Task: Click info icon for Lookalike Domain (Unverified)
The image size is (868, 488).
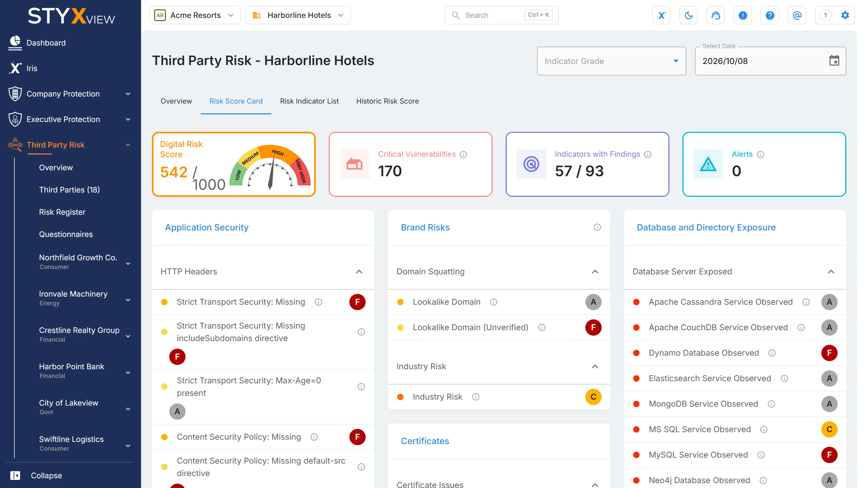Action: pos(542,327)
